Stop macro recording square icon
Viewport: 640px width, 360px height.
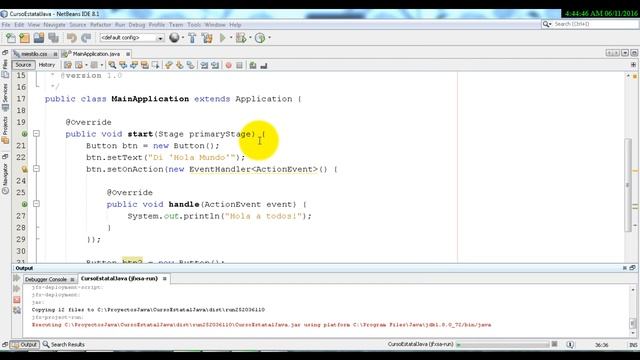[239, 65]
